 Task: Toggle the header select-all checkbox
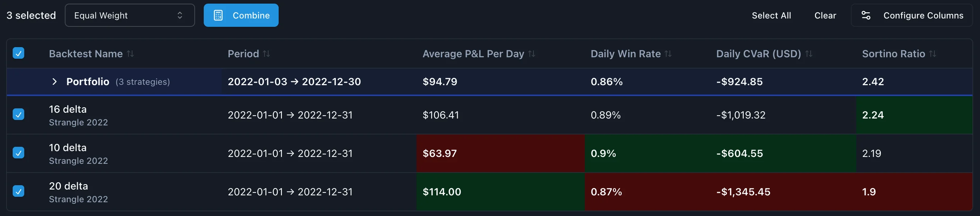pyautogui.click(x=18, y=53)
